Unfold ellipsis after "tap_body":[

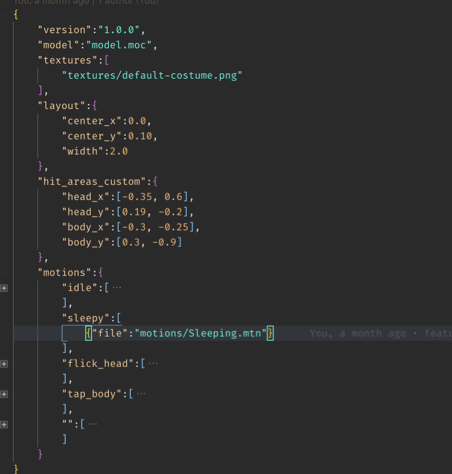pyautogui.click(x=141, y=394)
